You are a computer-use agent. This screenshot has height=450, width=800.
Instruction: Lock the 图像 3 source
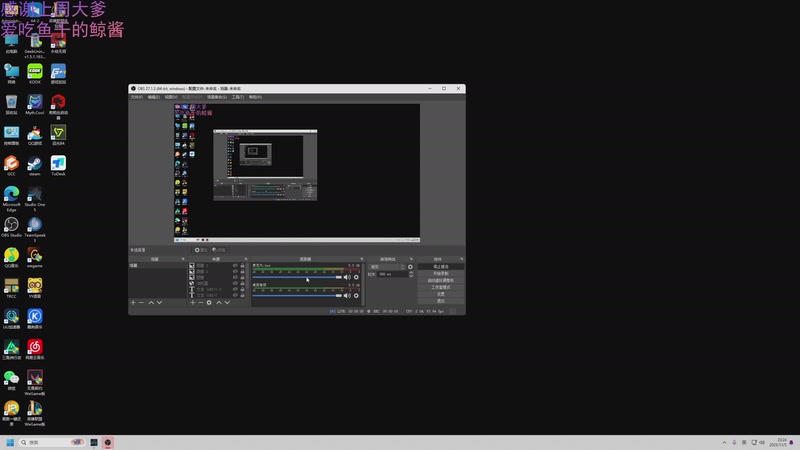242,265
